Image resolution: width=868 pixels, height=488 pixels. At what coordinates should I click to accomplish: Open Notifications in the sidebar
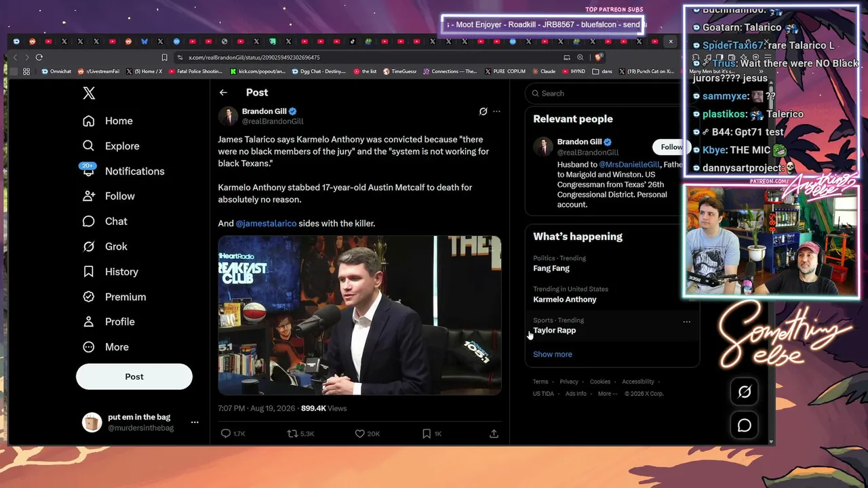click(x=123, y=171)
